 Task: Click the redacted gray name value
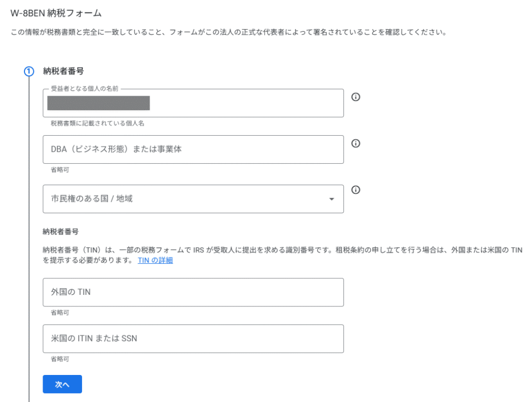pos(98,103)
